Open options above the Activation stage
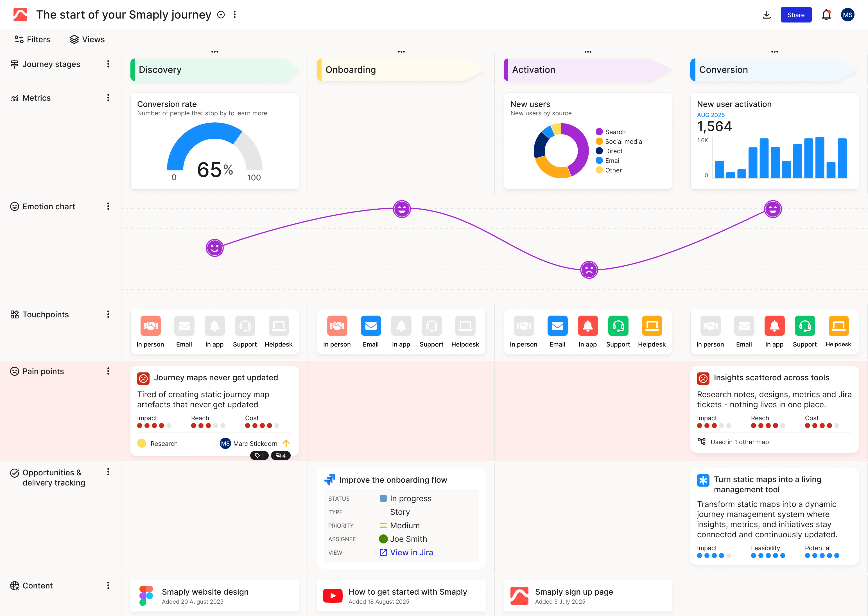 coord(587,51)
